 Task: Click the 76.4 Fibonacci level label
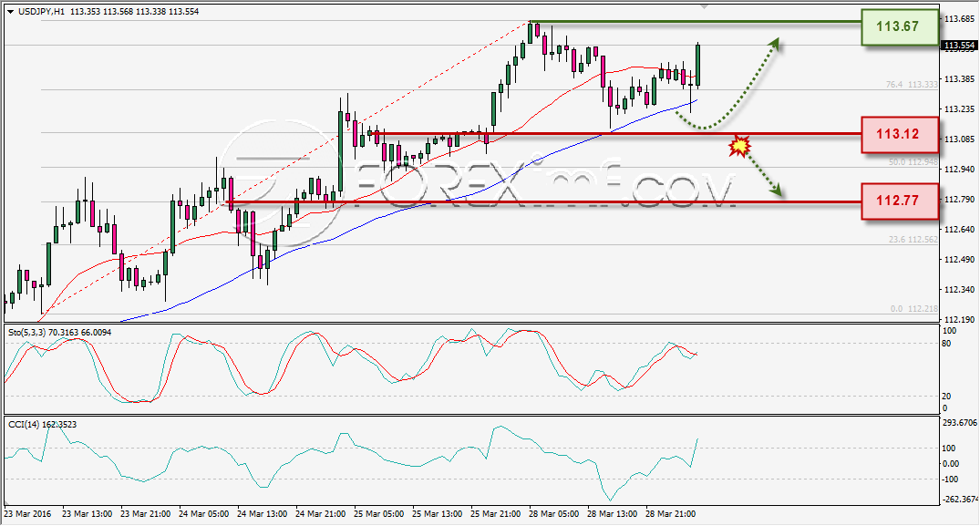[x=912, y=85]
